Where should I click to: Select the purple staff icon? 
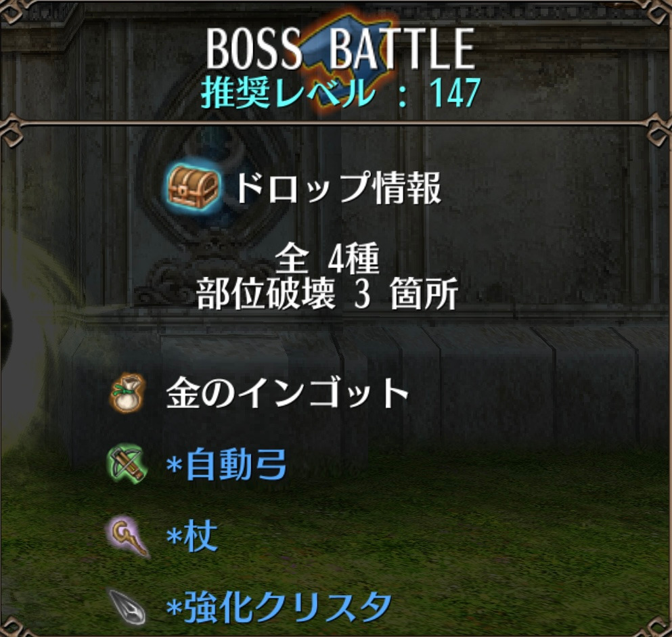pyautogui.click(x=128, y=536)
